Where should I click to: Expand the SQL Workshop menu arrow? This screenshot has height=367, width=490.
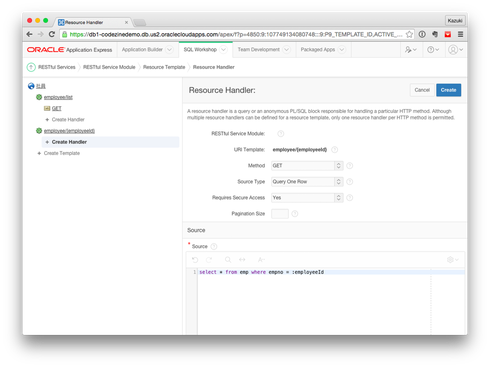click(223, 50)
